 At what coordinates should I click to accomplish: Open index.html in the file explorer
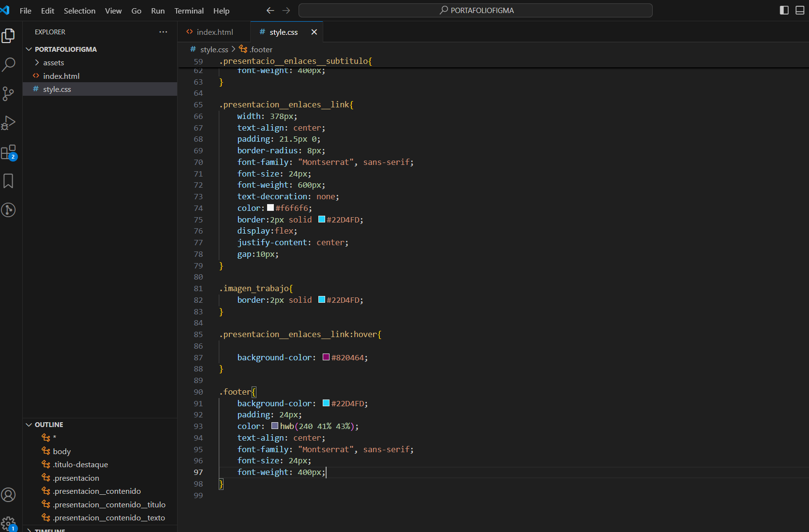[100, 76]
